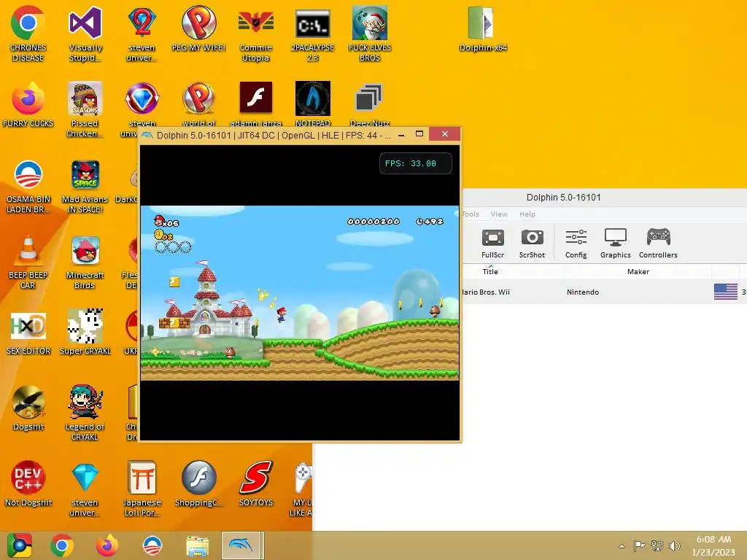Image resolution: width=747 pixels, height=560 pixels.
Task: Select the PEG MY WIFE! desktop icon
Action: (x=198, y=28)
